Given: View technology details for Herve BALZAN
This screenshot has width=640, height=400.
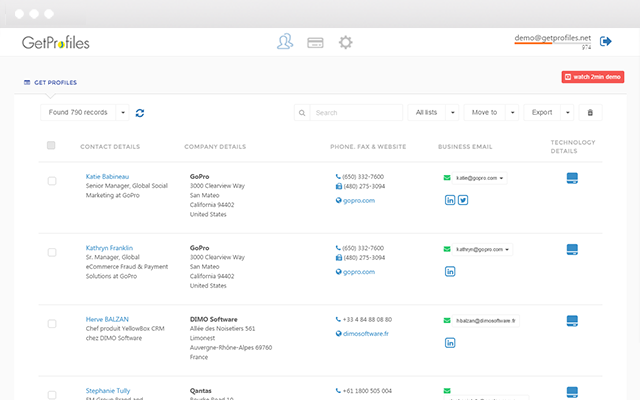Looking at the screenshot, I should click(573, 321).
